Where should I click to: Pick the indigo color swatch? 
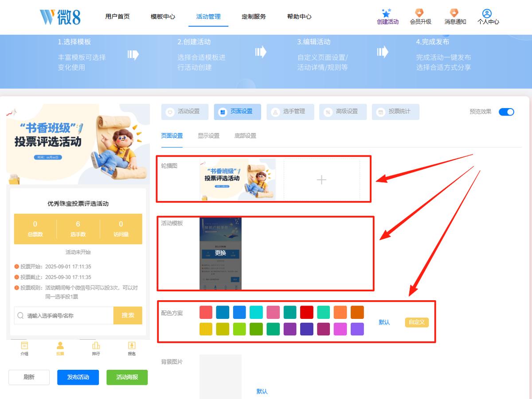307,329
